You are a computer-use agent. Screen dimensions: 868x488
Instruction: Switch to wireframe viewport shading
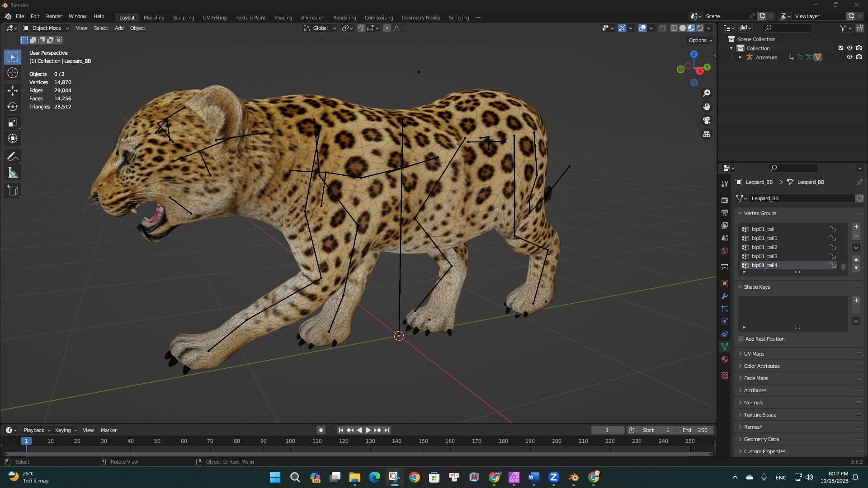674,28
